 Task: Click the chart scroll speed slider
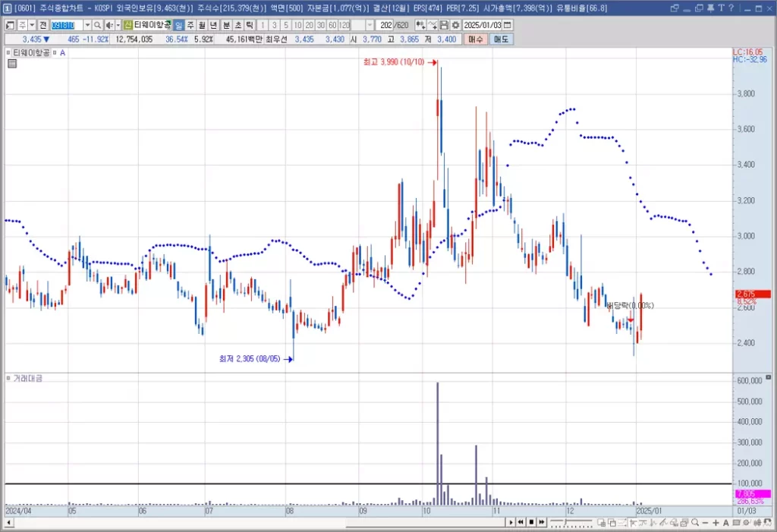[x=571, y=522]
